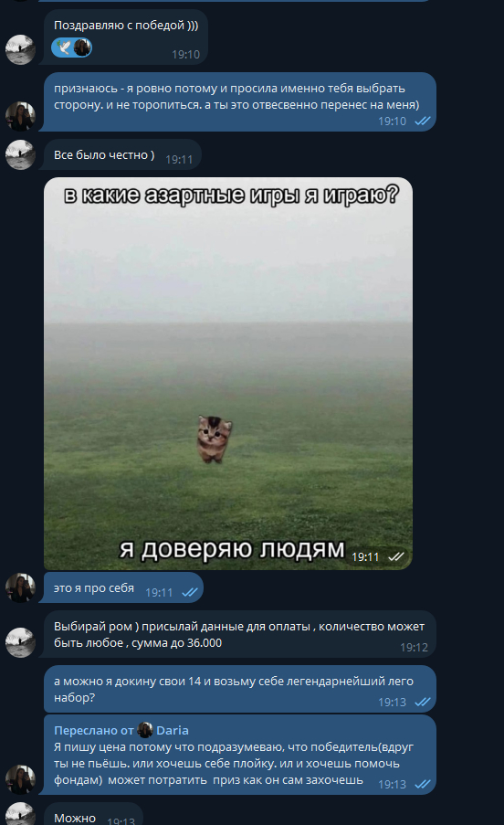This screenshot has height=825, width=504.
Task: Select message mentioning сумма до 36.000
Action: coord(239,634)
